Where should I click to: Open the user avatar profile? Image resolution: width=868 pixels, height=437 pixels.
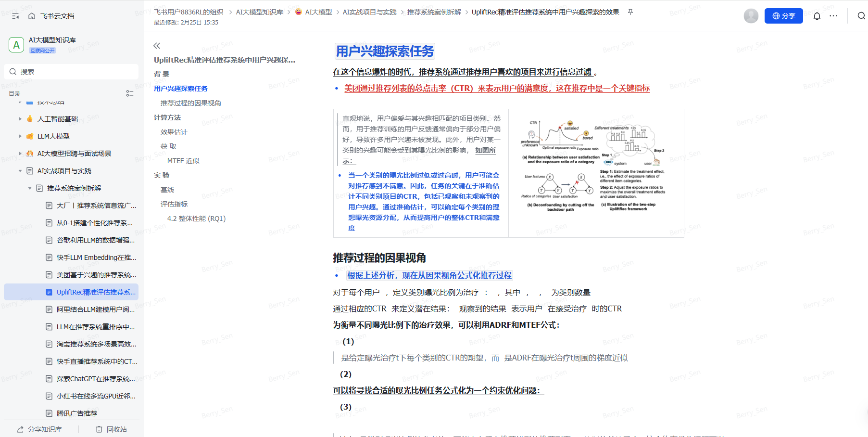[751, 16]
